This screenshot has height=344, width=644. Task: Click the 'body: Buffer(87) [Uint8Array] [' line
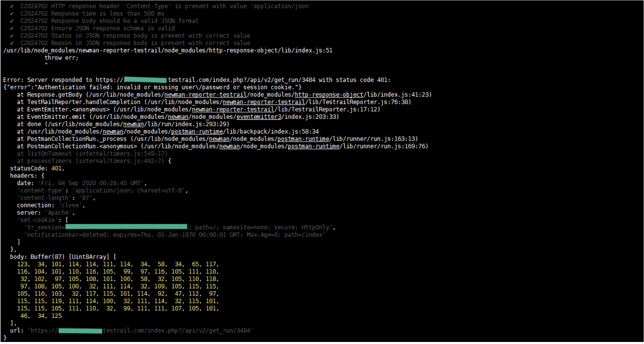click(x=63, y=257)
